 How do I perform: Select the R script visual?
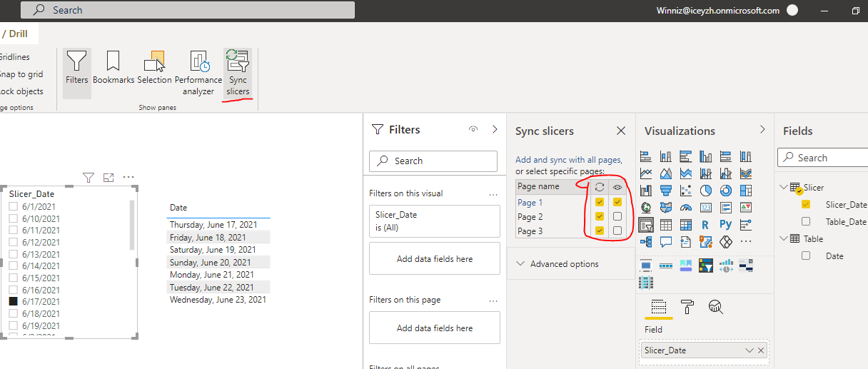tap(706, 225)
